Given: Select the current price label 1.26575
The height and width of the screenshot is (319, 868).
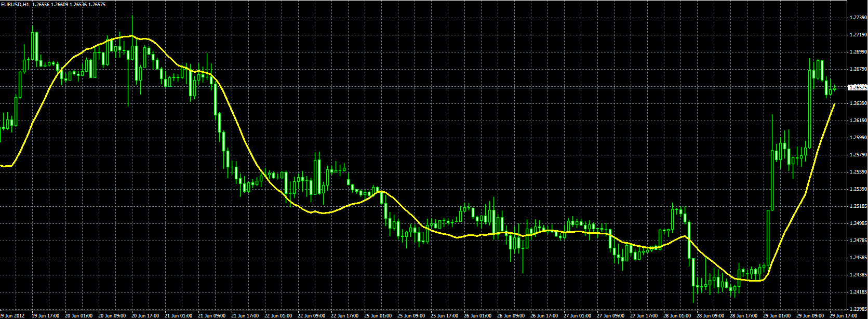Looking at the screenshot, I should (x=857, y=88).
